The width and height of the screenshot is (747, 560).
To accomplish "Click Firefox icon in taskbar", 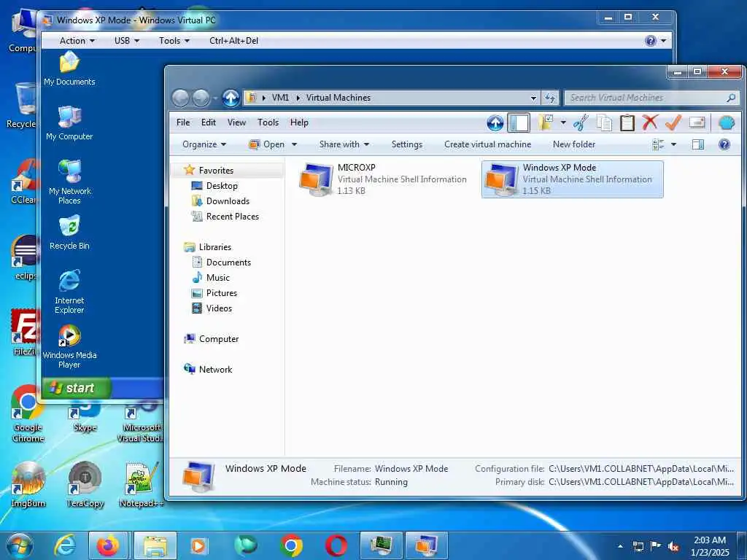I will (108, 545).
